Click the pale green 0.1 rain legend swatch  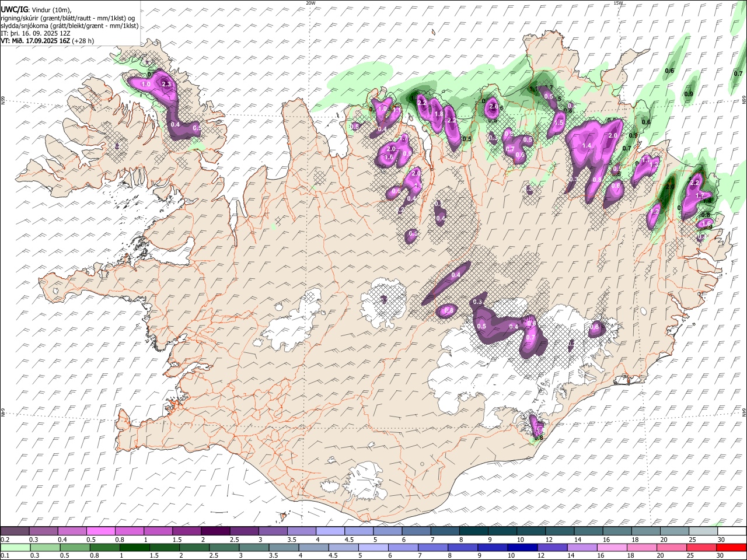pyautogui.click(x=15, y=547)
